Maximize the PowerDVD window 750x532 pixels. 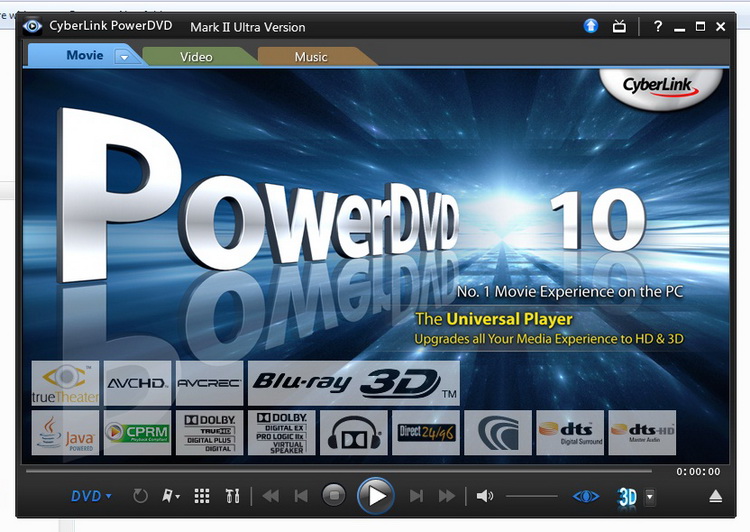[x=700, y=26]
